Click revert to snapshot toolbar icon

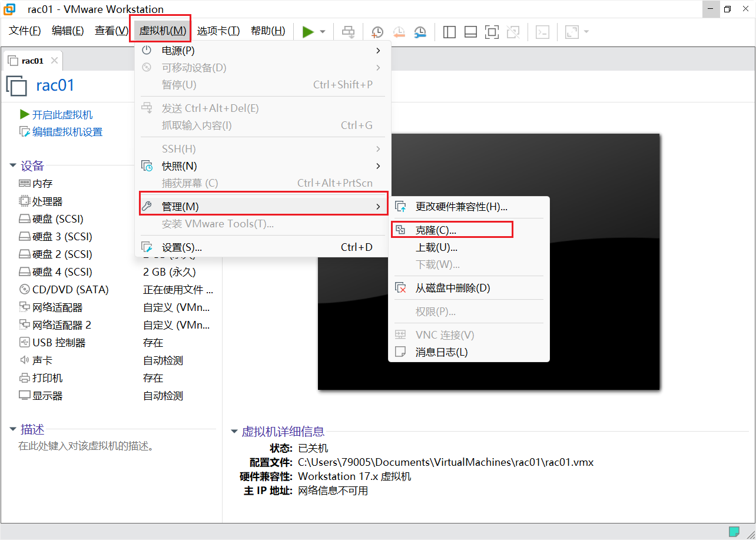(x=399, y=32)
